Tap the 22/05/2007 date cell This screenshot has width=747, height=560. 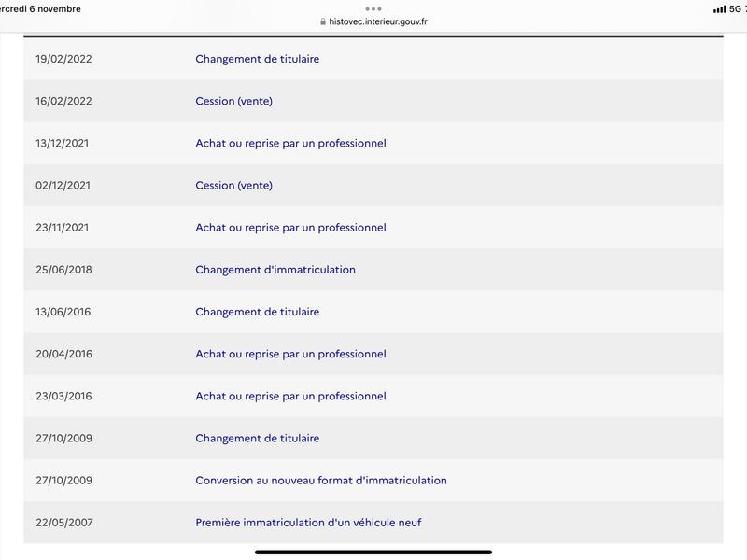[63, 523]
